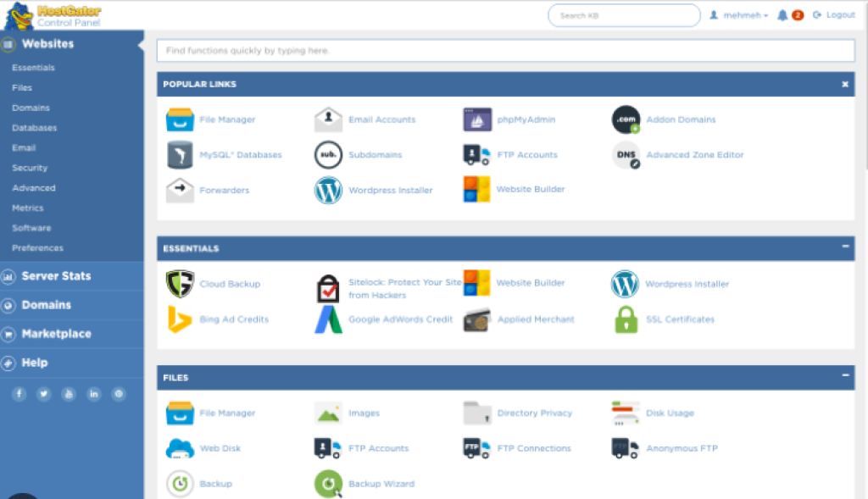Expand Marketplace section in sidebar
The height and width of the screenshot is (499, 868).
point(72,334)
